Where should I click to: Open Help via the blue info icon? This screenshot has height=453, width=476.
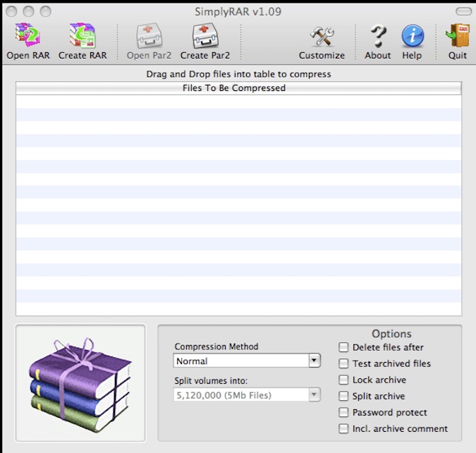point(413,36)
